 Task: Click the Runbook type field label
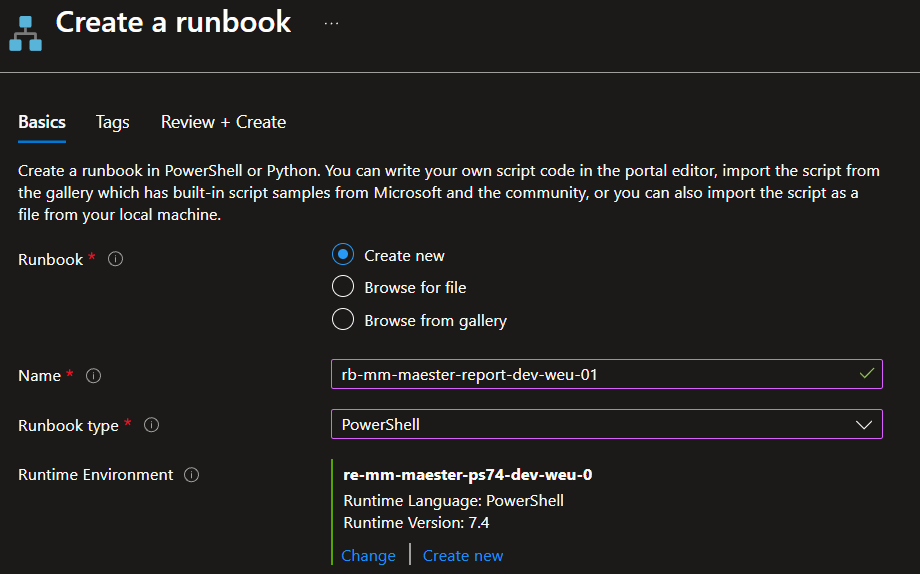[68, 426]
